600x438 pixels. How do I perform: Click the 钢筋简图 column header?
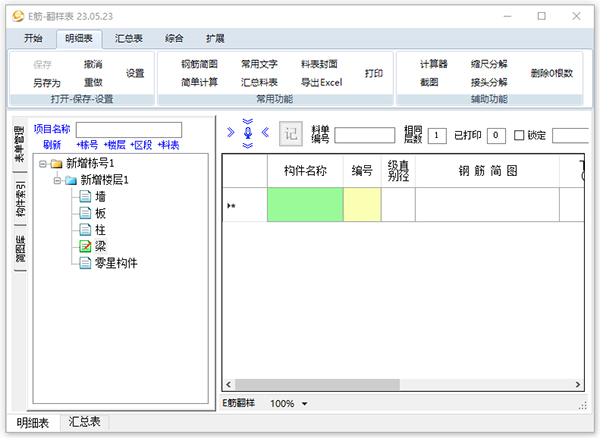click(488, 171)
